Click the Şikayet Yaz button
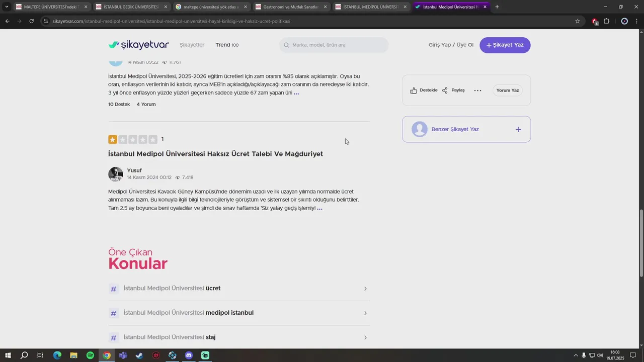Viewport: 644px width, 362px height. pyautogui.click(x=505, y=45)
